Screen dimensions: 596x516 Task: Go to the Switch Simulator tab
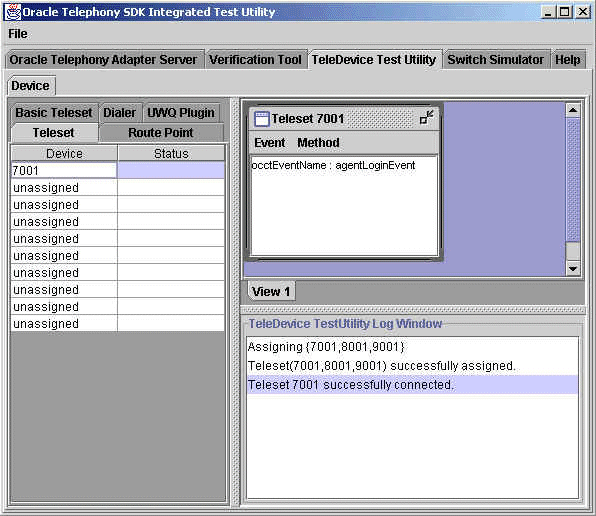tap(496, 60)
